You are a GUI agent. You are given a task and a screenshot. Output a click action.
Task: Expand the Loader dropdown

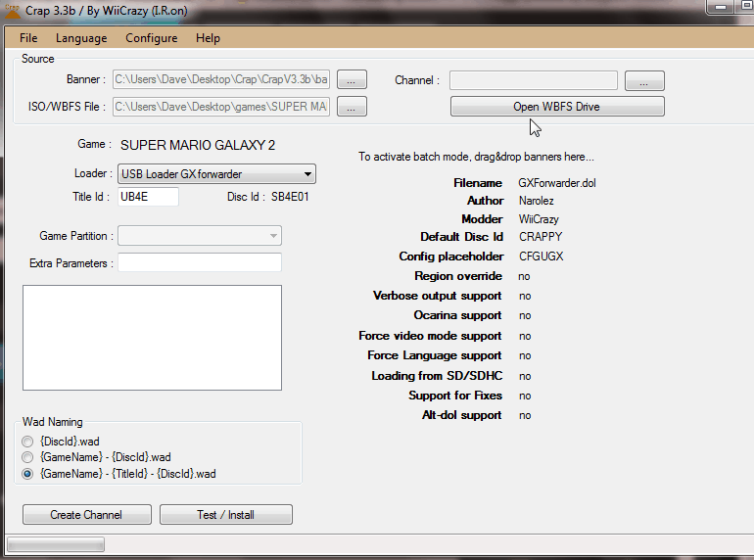click(x=216, y=174)
